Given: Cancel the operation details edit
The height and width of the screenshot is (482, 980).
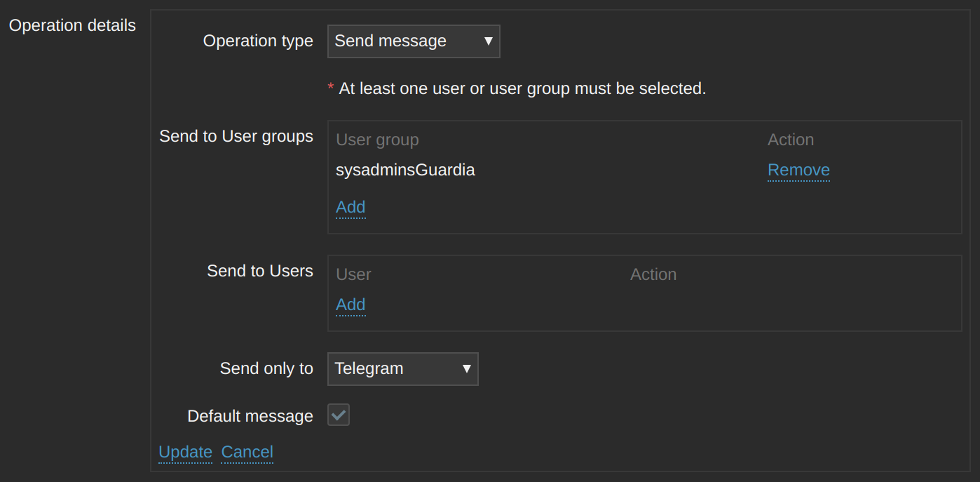Looking at the screenshot, I should click(247, 453).
